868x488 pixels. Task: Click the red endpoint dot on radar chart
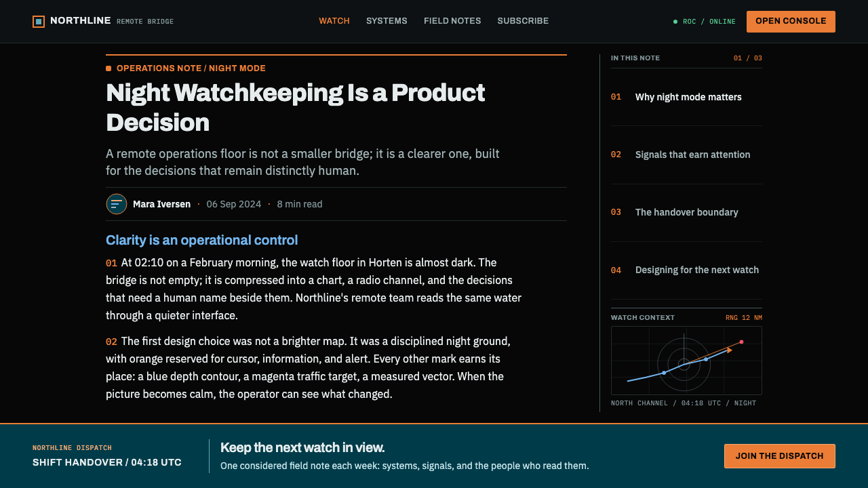741,342
